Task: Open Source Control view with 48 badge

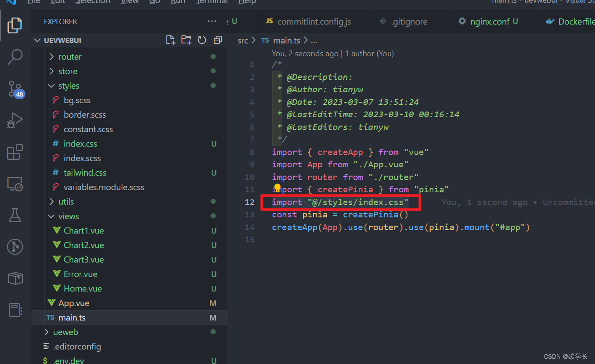Action: 16,89
